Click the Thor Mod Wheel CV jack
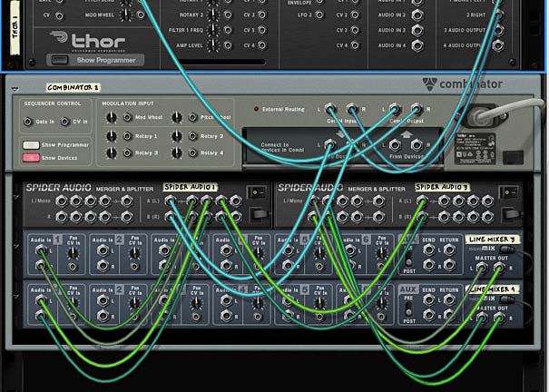 141,15
